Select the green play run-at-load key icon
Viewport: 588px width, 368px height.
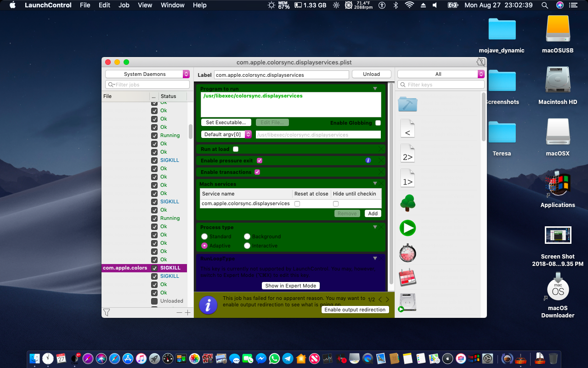pos(407,228)
